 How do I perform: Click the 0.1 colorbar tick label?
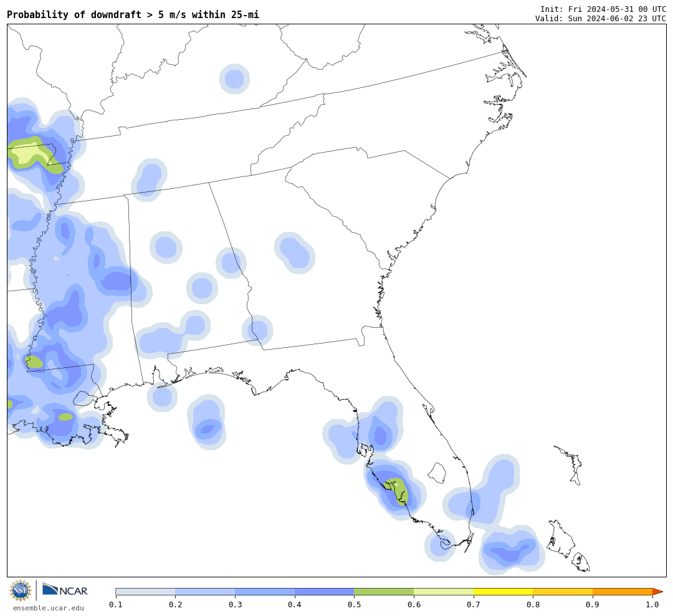[x=115, y=605]
